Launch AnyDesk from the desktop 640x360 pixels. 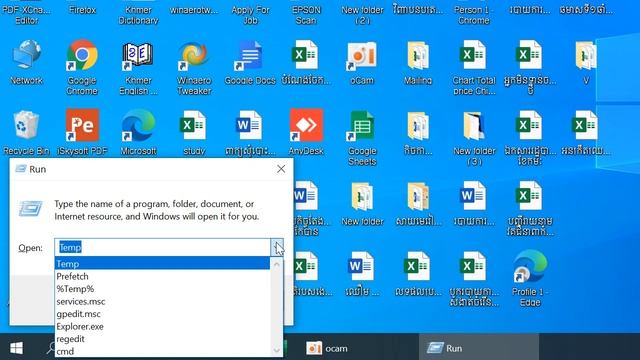tap(306, 133)
